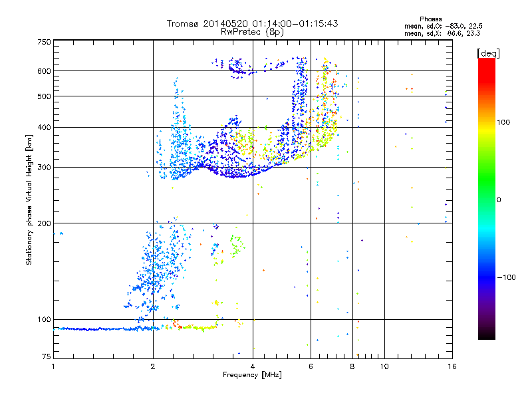The image size is (532, 399).
Task: Click the x-axis tick label '2'
Action: [x=153, y=366]
